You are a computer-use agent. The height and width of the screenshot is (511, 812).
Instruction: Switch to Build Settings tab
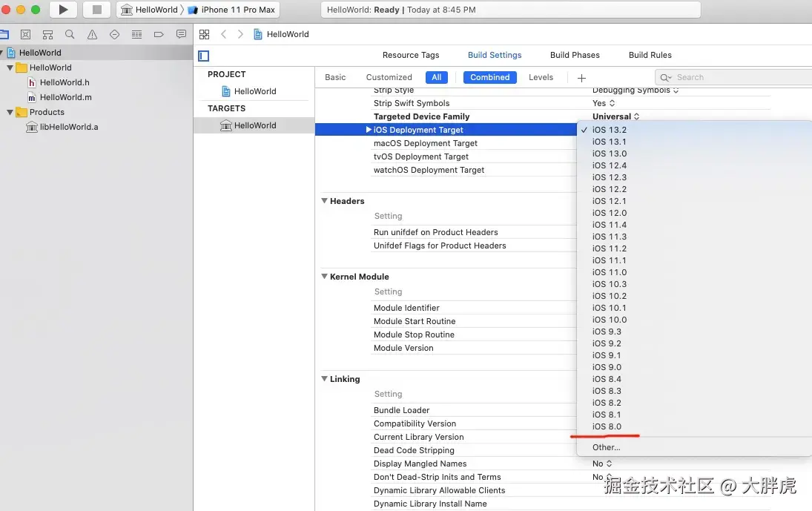[495, 55]
